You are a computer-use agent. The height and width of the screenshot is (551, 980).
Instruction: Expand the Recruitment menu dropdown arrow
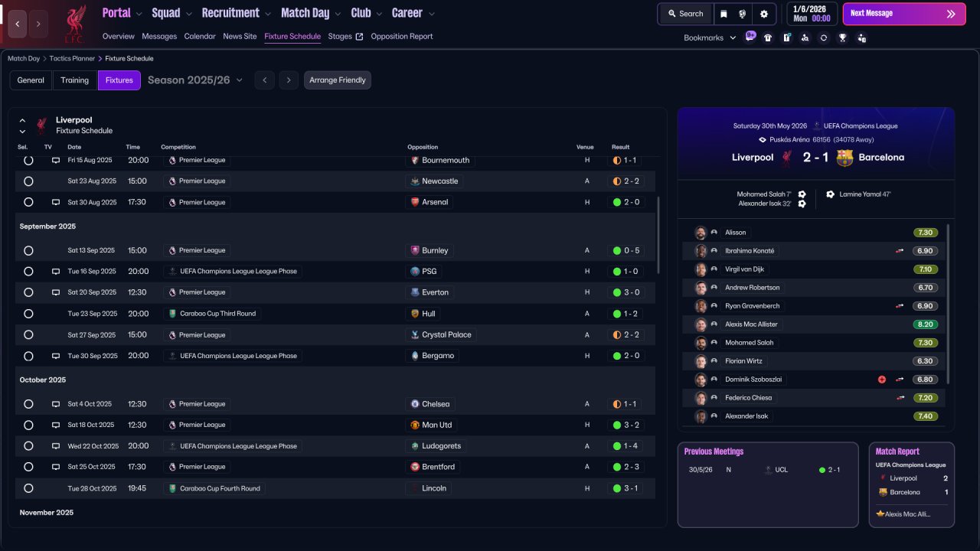[x=267, y=14]
